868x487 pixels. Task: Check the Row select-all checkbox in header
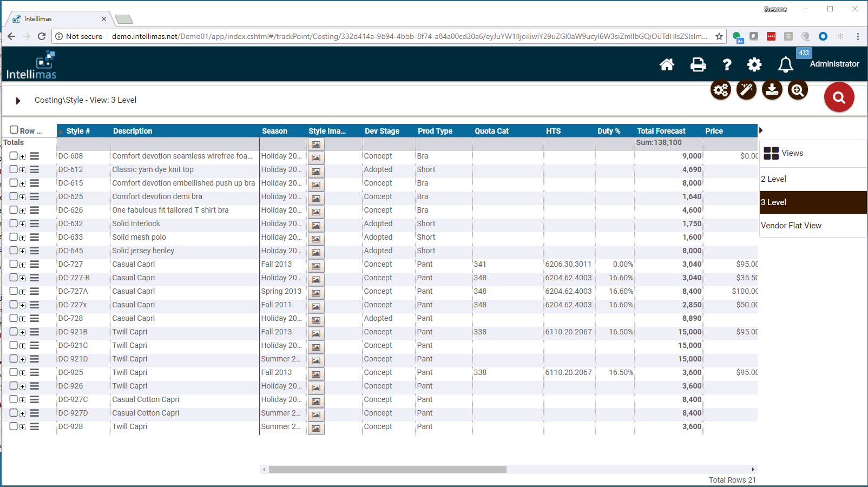[14, 129]
